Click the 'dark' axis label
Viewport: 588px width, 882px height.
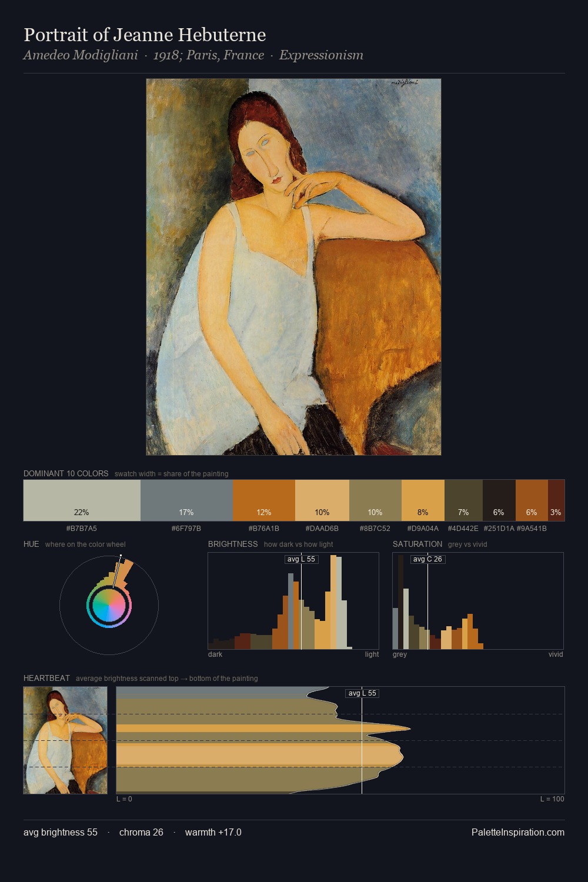215,654
